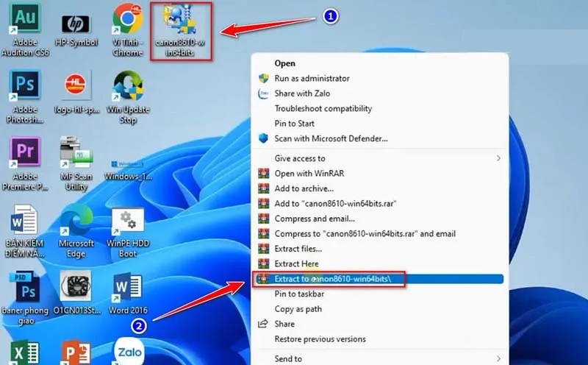Select baner phong giao PSD file
The height and width of the screenshot is (365, 588).
pyautogui.click(x=25, y=298)
